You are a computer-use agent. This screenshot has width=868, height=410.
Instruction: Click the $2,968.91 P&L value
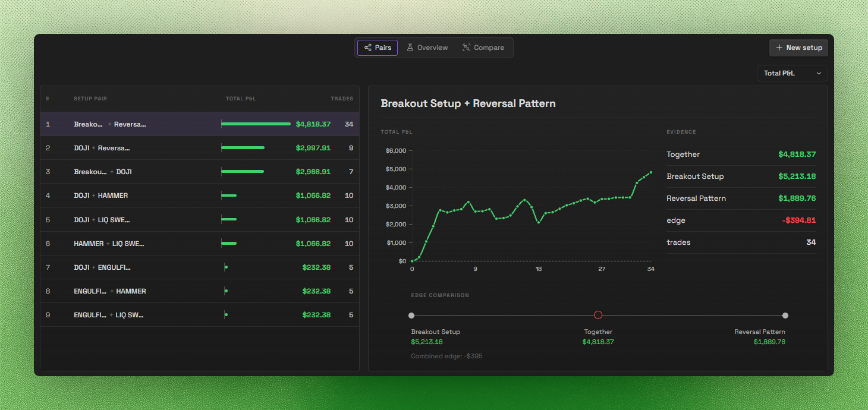[313, 172]
